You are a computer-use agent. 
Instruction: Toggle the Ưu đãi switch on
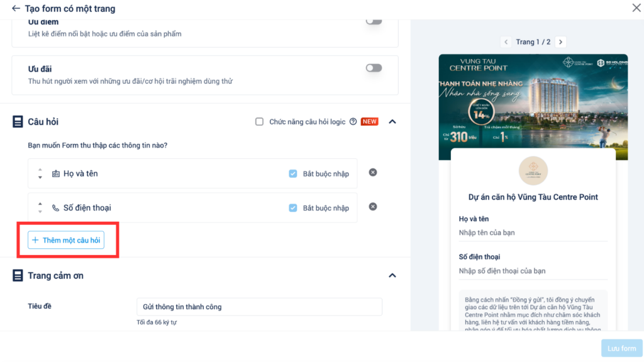[x=374, y=68]
